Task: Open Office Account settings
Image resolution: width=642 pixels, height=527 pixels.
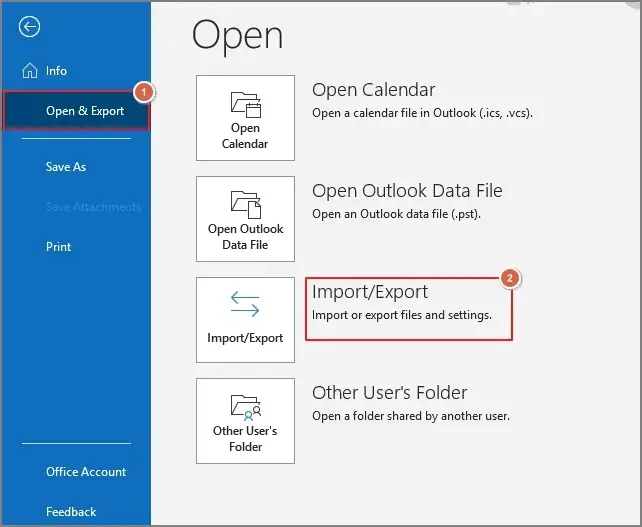Action: pos(86,472)
